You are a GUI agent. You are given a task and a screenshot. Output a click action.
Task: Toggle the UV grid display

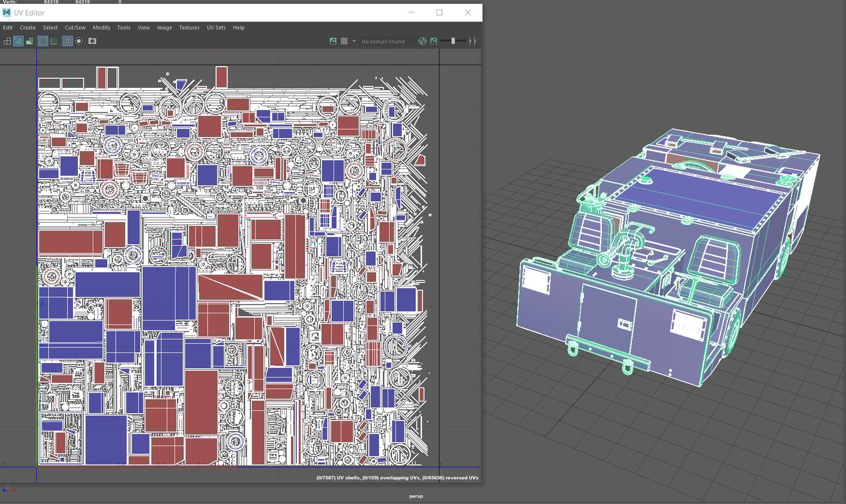(x=68, y=41)
